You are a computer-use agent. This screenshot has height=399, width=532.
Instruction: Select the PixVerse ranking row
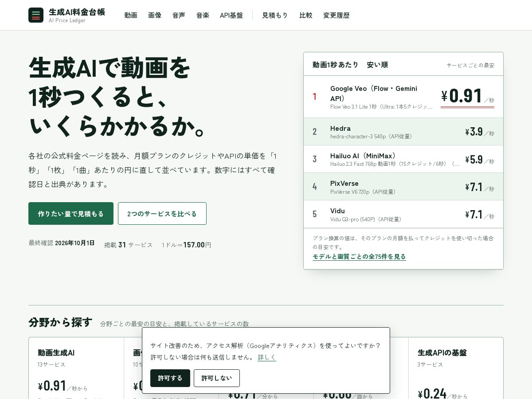[403, 187]
